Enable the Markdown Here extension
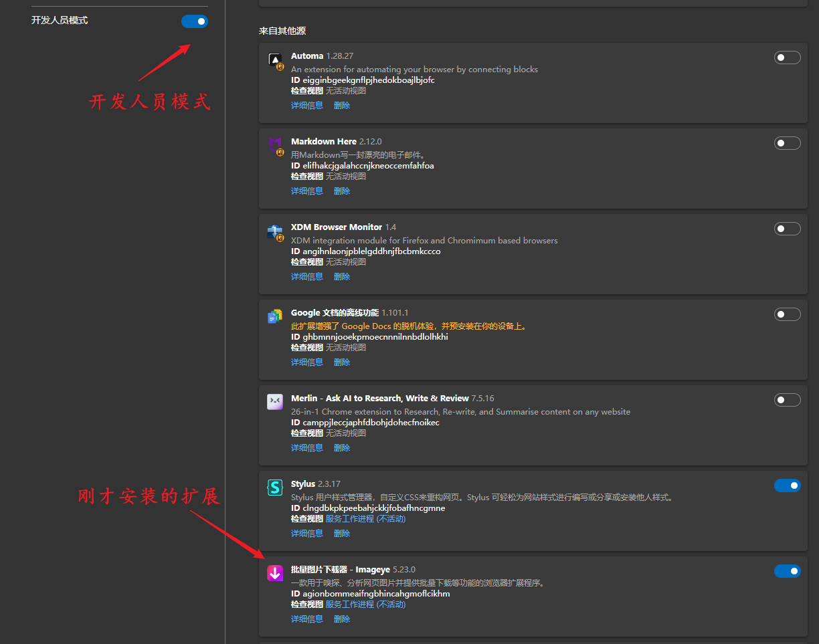819x644 pixels. (788, 143)
